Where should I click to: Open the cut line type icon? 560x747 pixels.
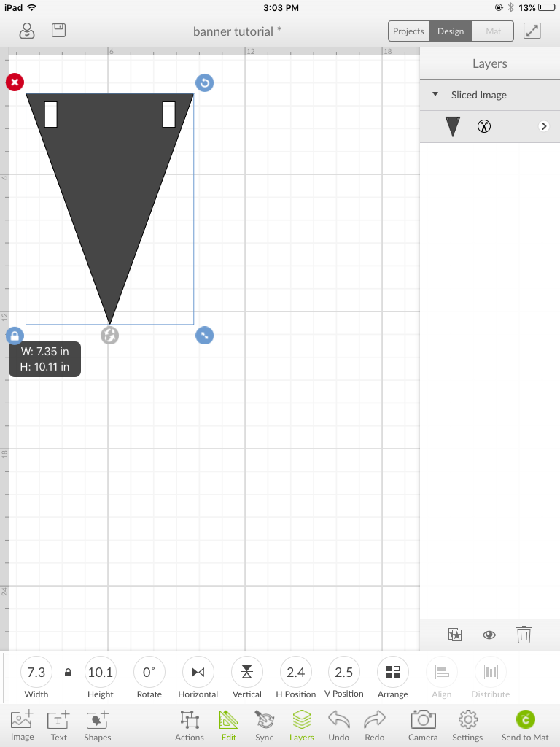coord(484,126)
